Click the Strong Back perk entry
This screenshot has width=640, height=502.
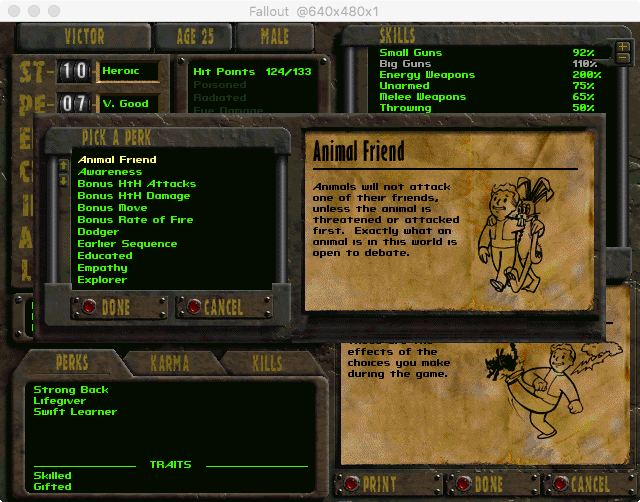click(x=71, y=390)
